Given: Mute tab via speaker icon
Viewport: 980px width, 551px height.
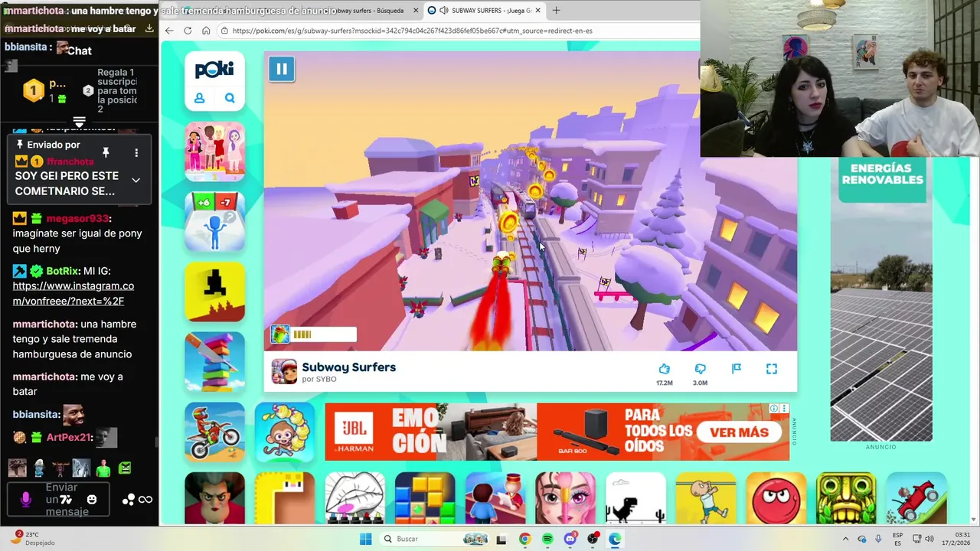Looking at the screenshot, I should coord(443,11).
